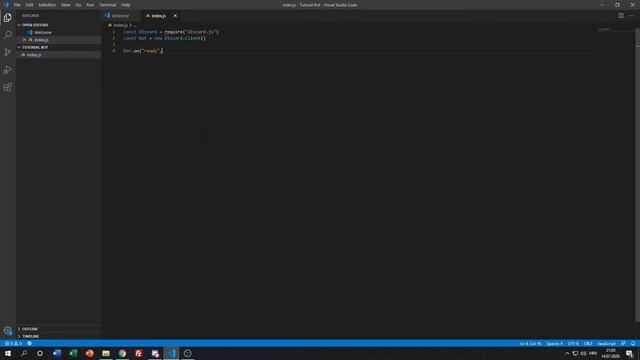
Task: Open index.js under Tutorial Bot folder
Action: pos(59,55)
